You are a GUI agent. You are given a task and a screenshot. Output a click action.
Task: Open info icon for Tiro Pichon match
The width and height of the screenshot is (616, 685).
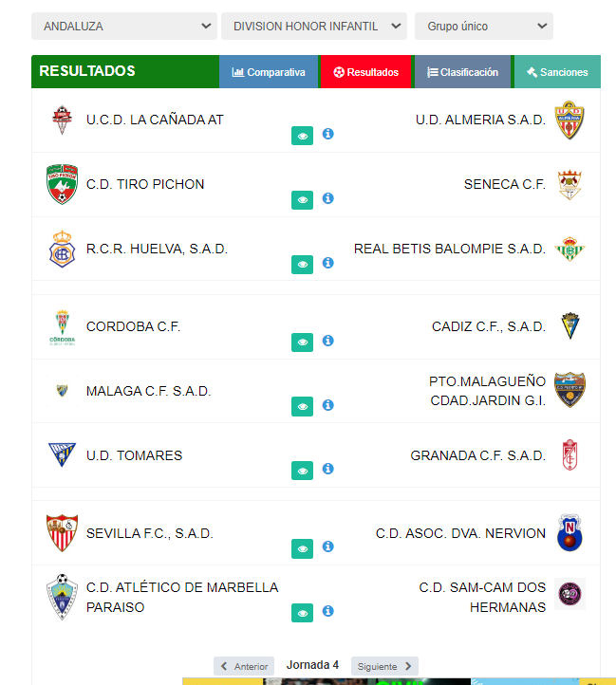[328, 198]
